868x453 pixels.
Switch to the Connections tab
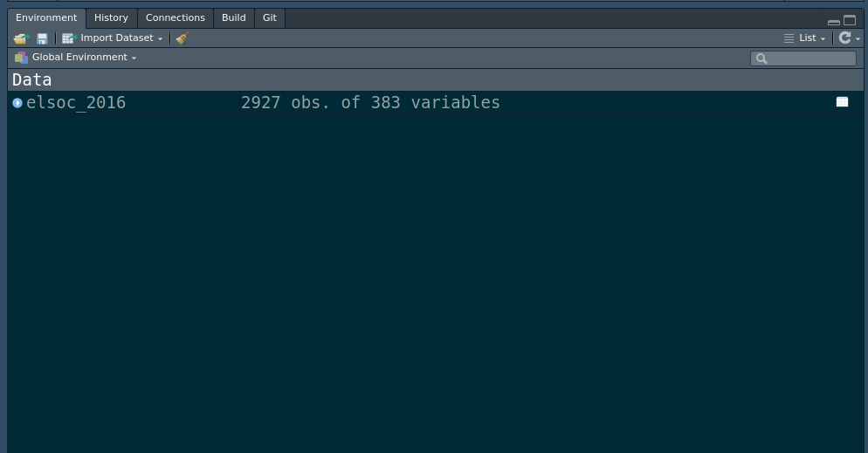(175, 17)
